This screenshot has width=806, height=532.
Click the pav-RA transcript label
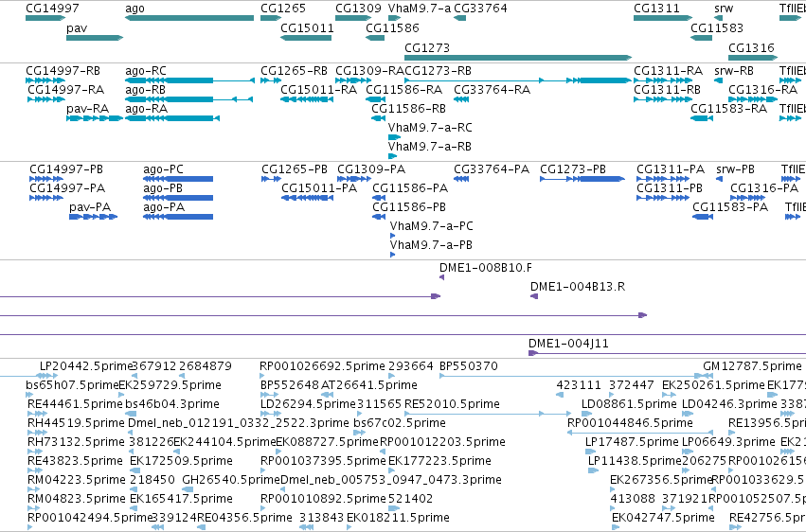coord(87,108)
